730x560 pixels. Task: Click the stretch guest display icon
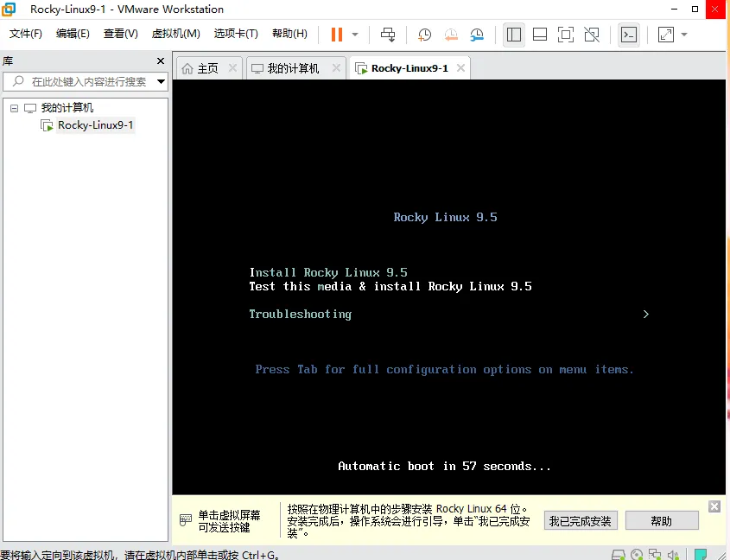pyautogui.click(x=666, y=35)
